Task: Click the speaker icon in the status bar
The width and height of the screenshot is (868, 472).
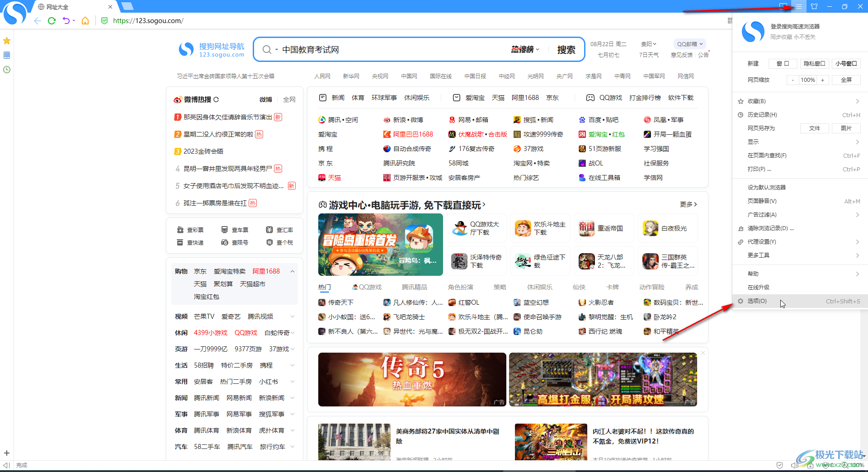Action: point(794,465)
